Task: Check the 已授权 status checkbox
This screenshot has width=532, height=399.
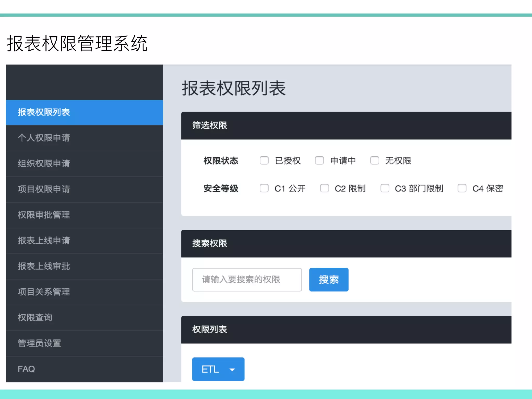Action: (x=264, y=161)
